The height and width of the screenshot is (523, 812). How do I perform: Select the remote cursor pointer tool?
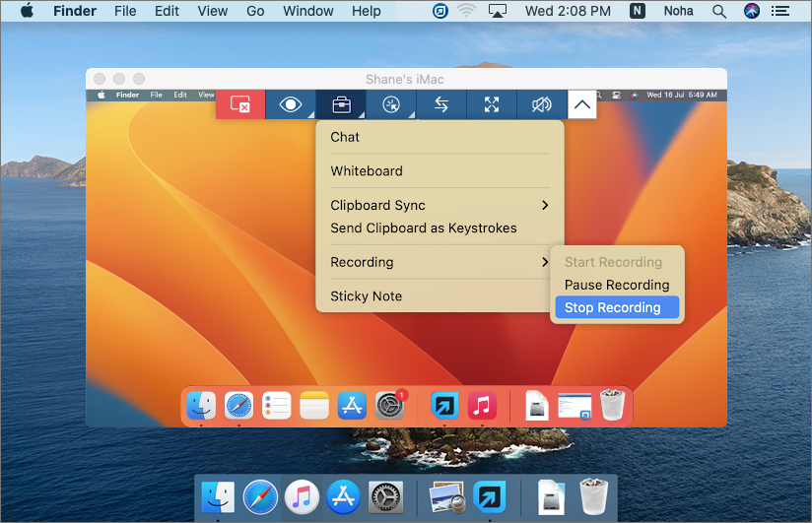pos(391,104)
